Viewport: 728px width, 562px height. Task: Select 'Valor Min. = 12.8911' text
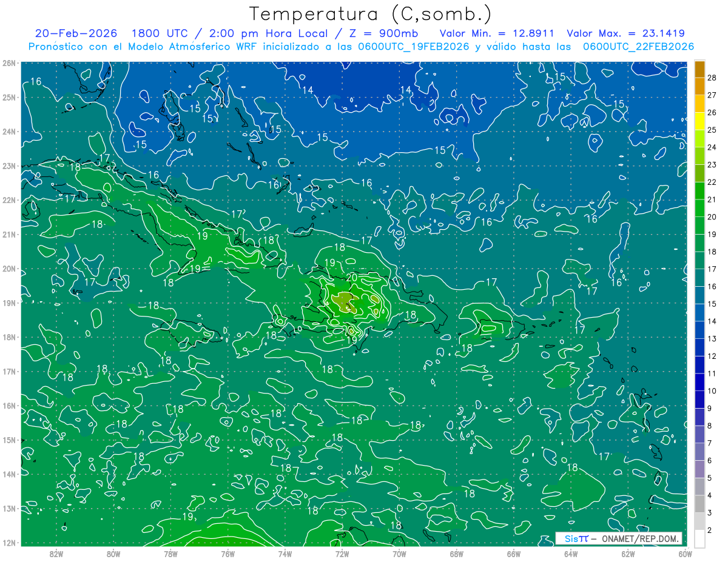click(497, 33)
